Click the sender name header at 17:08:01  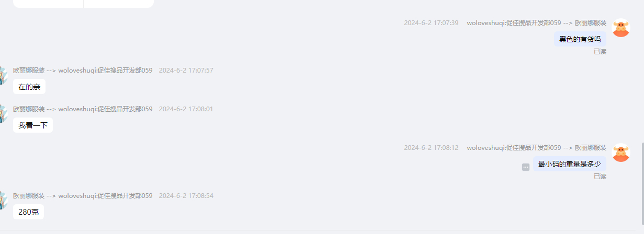(x=83, y=109)
